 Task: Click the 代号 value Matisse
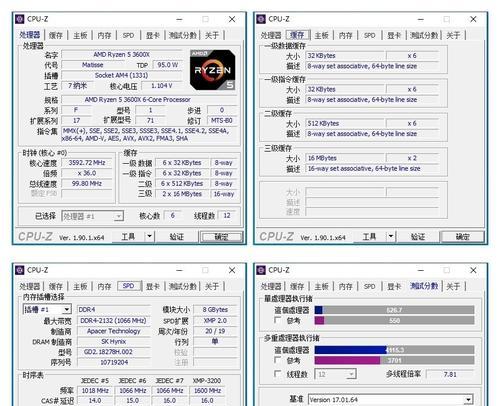pos(92,65)
